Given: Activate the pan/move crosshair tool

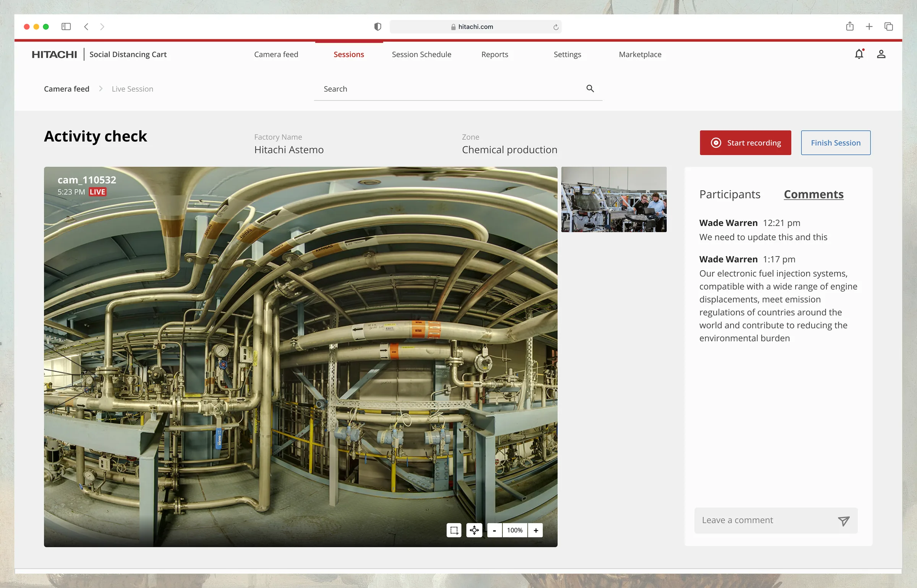Looking at the screenshot, I should coord(474,530).
